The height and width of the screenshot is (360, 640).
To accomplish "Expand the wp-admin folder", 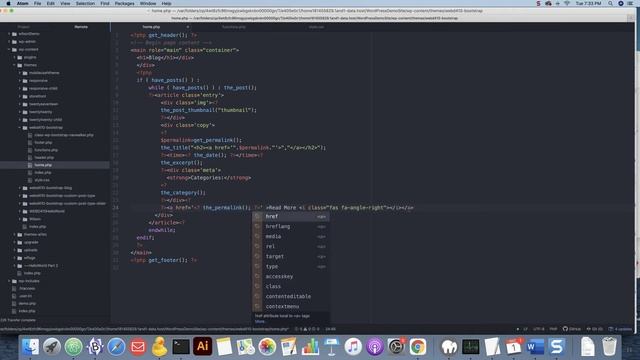I will click(x=9, y=42).
